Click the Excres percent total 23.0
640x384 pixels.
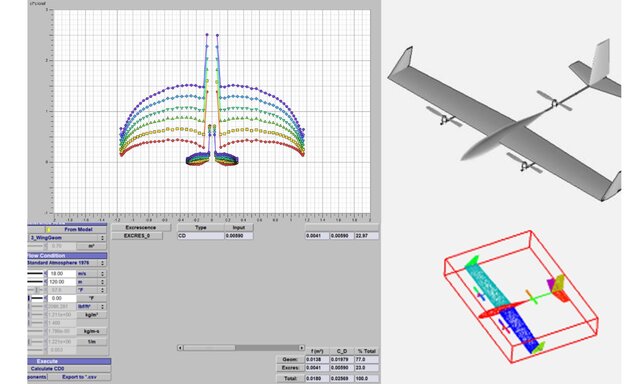(367, 368)
